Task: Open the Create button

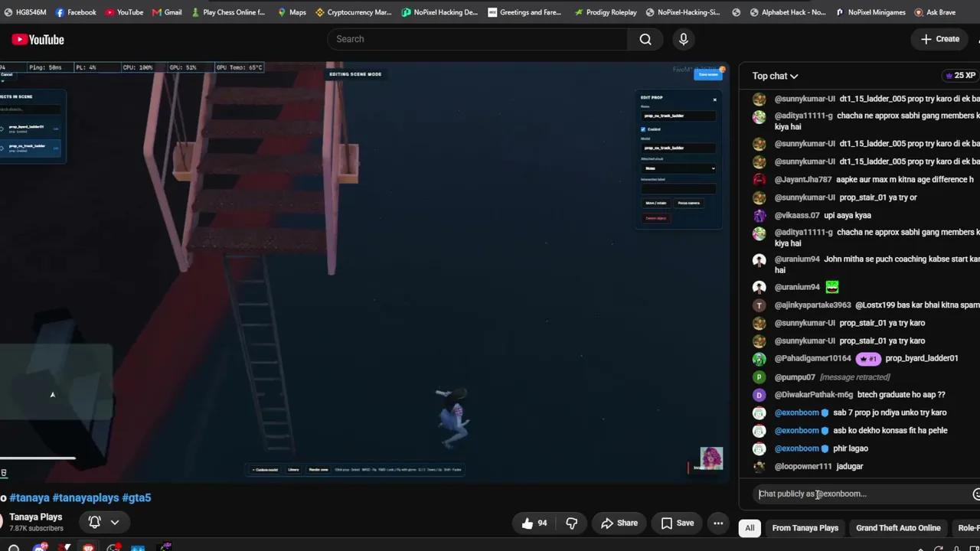Action: point(939,39)
